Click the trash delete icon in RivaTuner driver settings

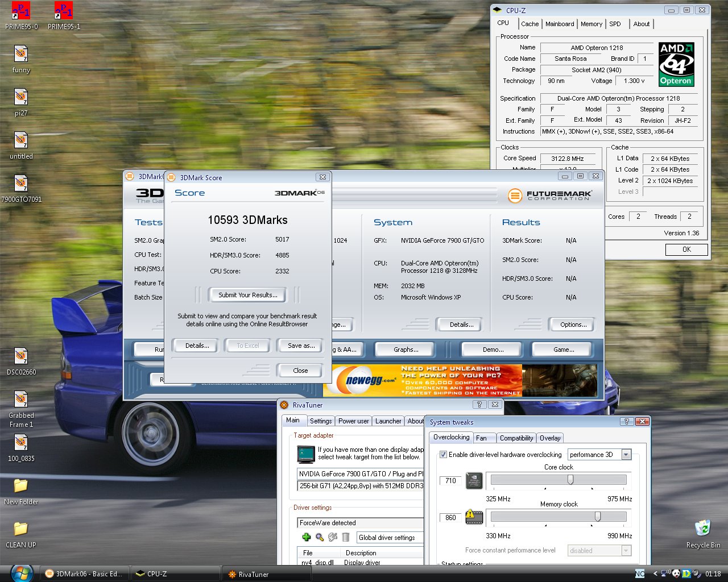click(x=346, y=537)
